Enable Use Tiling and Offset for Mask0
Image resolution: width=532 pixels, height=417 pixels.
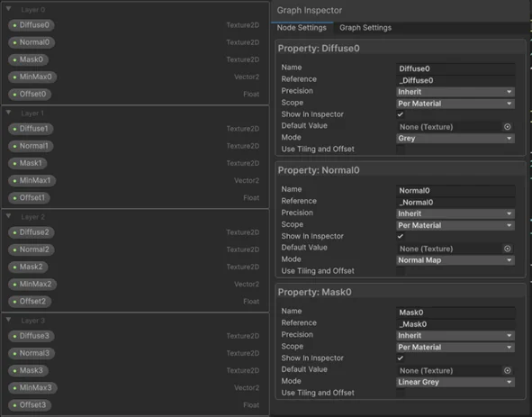[401, 393]
